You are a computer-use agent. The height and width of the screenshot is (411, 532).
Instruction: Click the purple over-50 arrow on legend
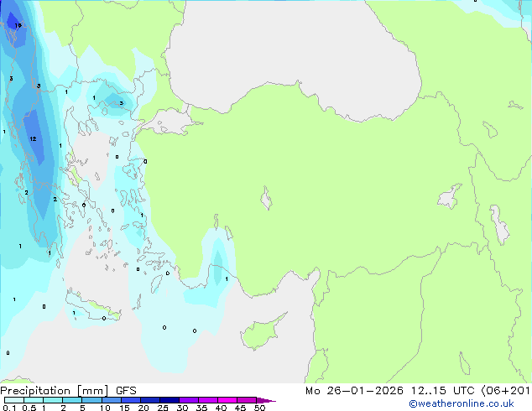click(266, 400)
